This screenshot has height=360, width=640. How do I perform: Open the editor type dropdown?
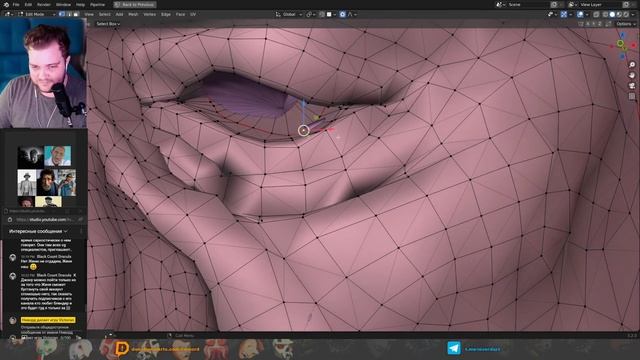(x=9, y=14)
